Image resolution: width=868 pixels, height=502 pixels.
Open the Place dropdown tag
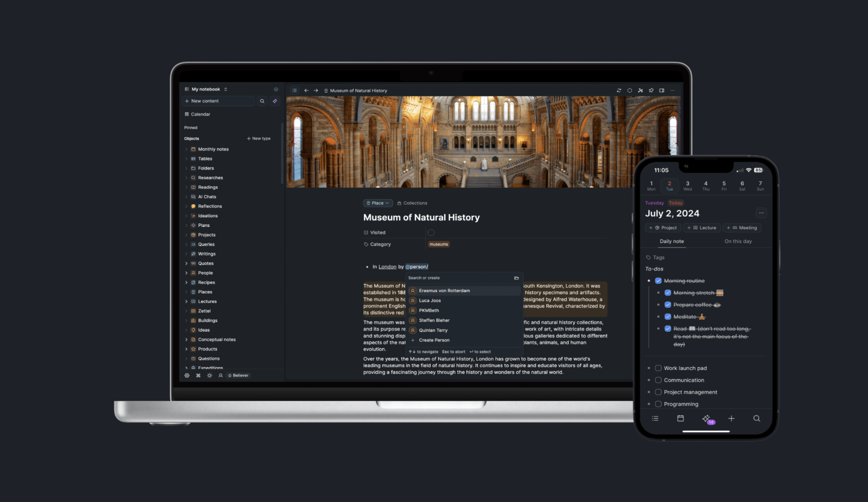click(378, 203)
